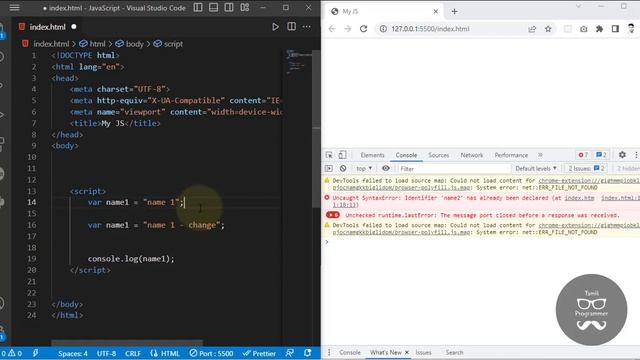Open the VS Code hamburger menu
Screen dimensions: 640x360
14,7
